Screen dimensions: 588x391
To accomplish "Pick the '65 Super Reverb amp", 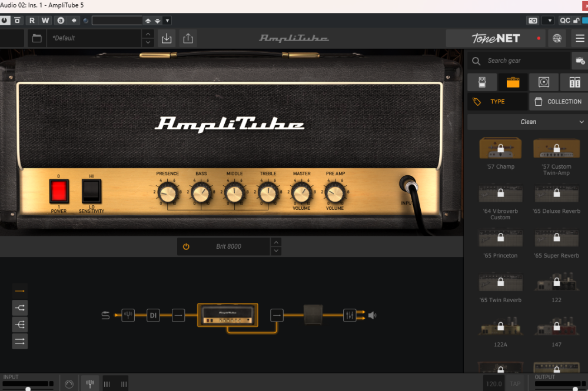I will [556, 238].
